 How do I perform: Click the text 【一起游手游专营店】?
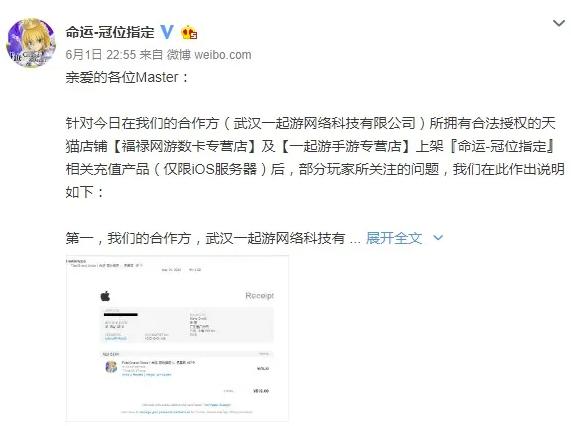click(345, 146)
